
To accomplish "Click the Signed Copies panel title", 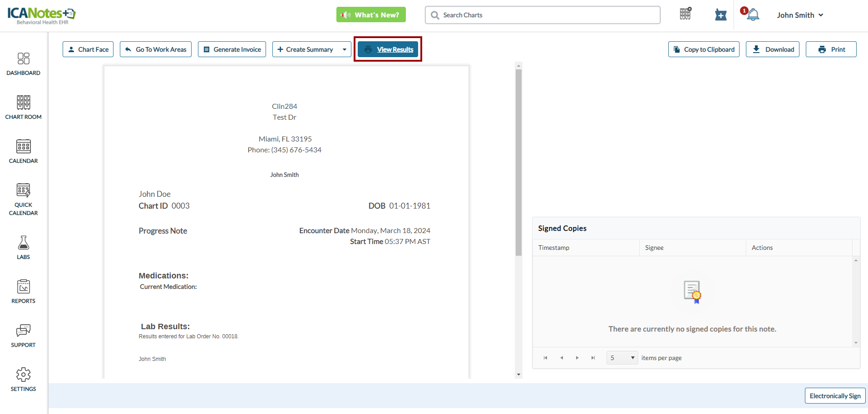I will (x=562, y=228).
